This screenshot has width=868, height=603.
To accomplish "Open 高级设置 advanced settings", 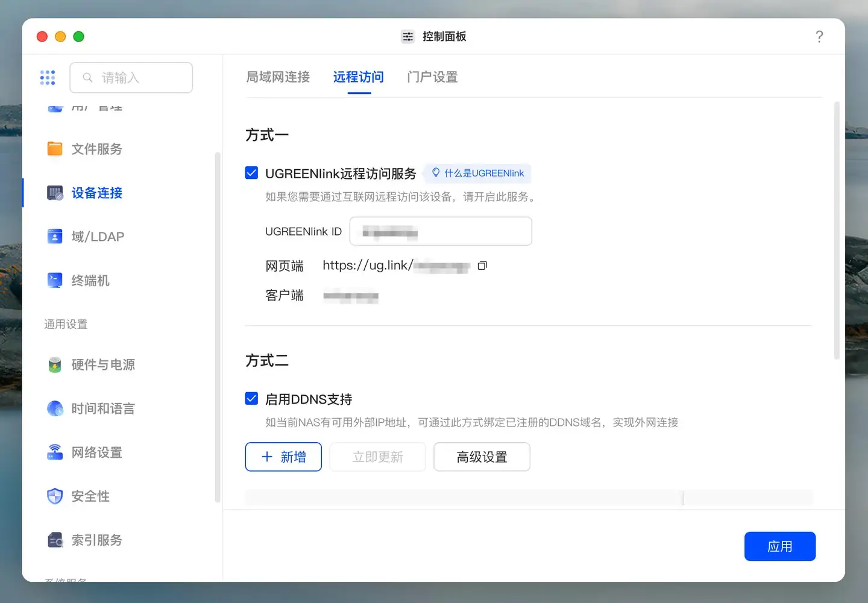I will click(482, 457).
